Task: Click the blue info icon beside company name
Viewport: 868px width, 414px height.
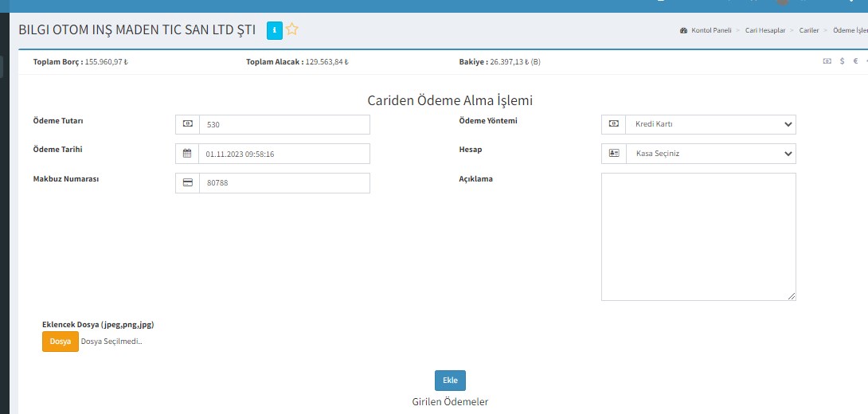Action: coord(274,30)
